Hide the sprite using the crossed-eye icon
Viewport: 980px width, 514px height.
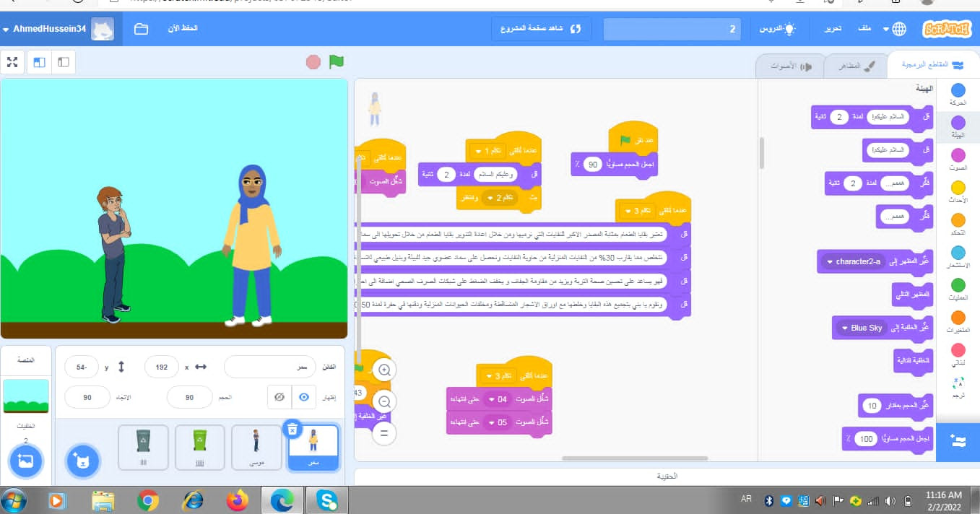[279, 397]
